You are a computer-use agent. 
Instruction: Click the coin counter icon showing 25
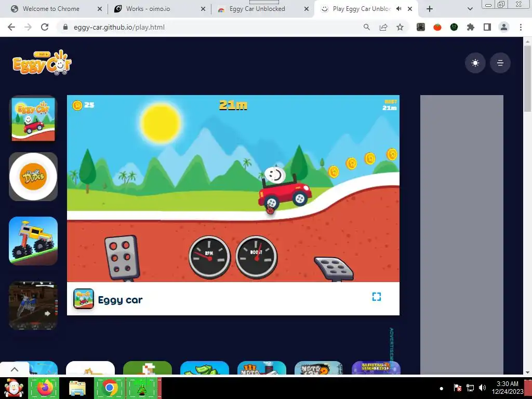click(x=77, y=105)
